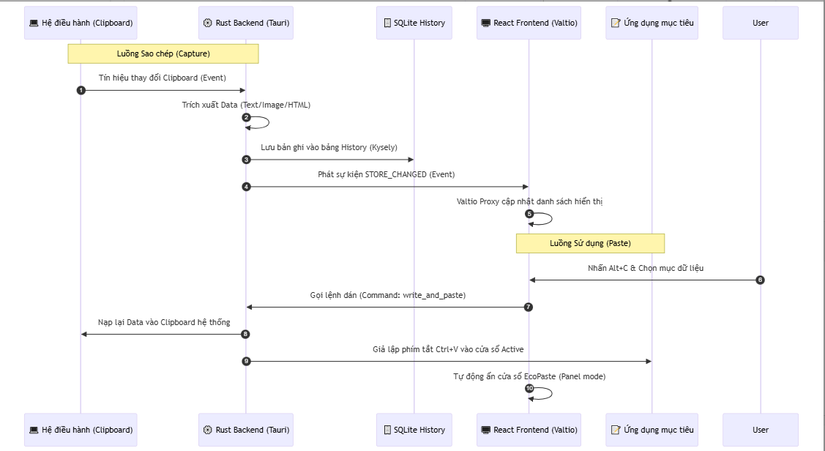Click sequence marker number 5
The width and height of the screenshot is (825, 451).
529,214
